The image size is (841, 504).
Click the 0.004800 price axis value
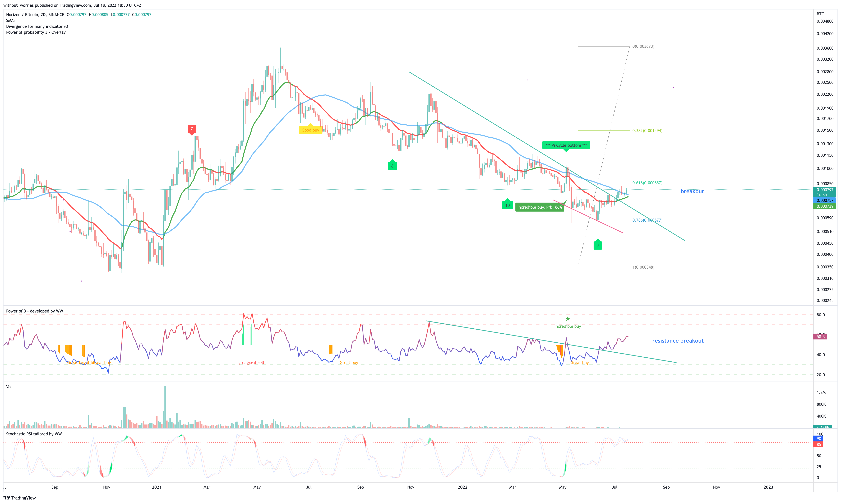[x=825, y=21]
